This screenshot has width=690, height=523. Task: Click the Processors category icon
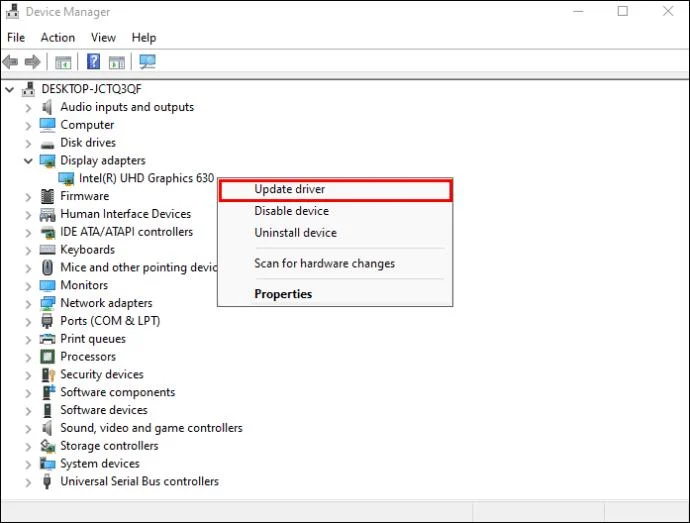47,357
